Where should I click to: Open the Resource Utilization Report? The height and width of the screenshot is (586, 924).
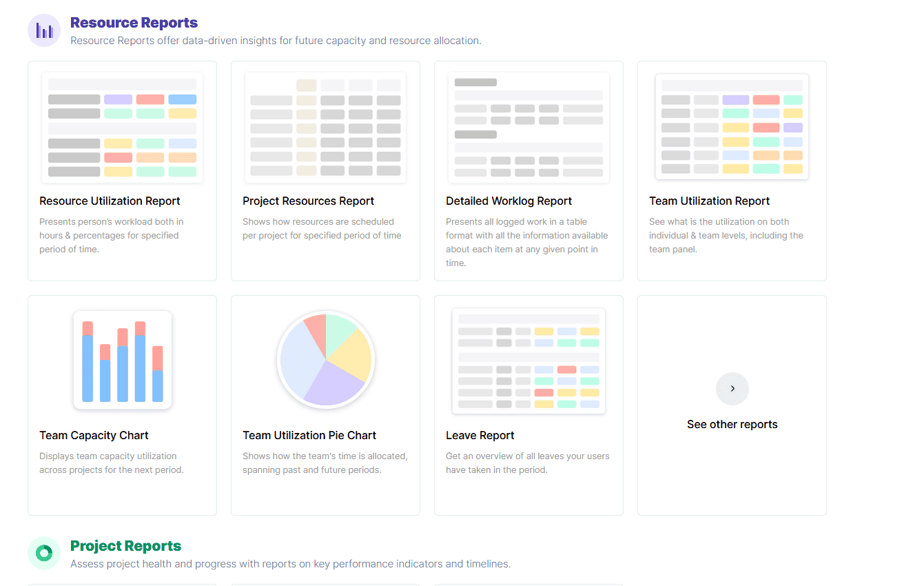pyautogui.click(x=108, y=201)
